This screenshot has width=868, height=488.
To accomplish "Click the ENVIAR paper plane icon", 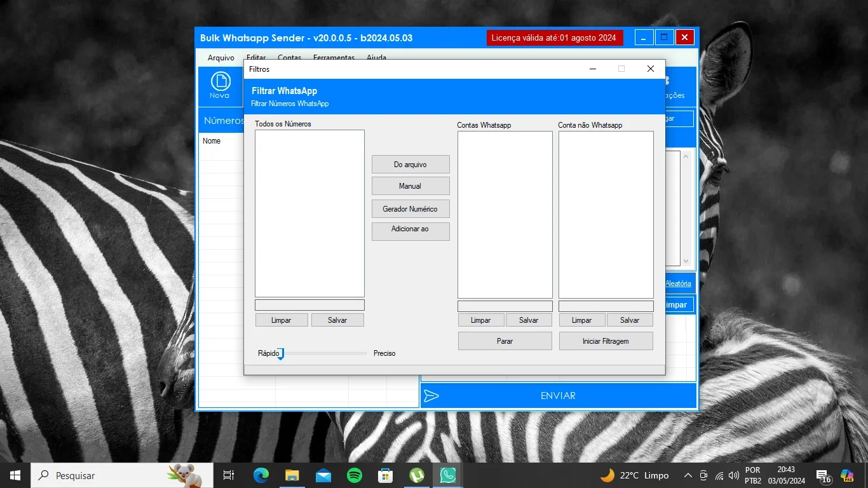I will click(x=431, y=396).
